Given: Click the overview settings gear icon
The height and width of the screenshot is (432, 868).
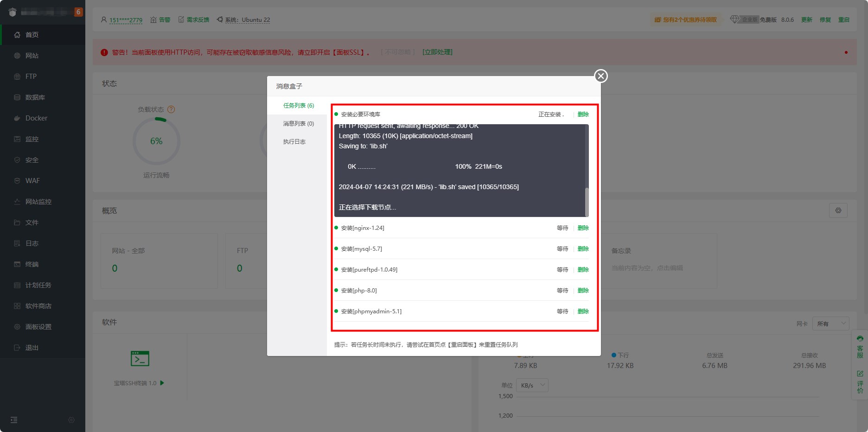Looking at the screenshot, I should pos(838,210).
